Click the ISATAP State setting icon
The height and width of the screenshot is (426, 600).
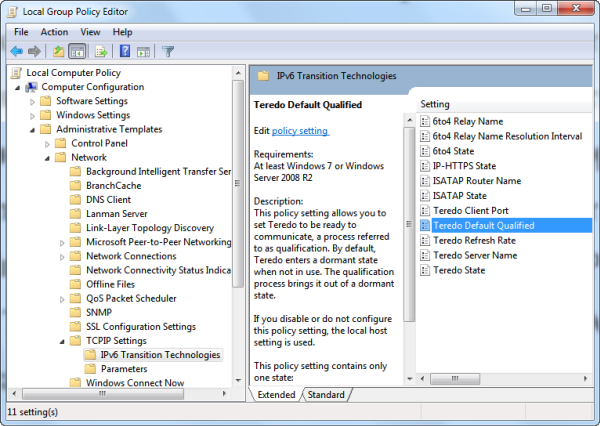coord(425,196)
